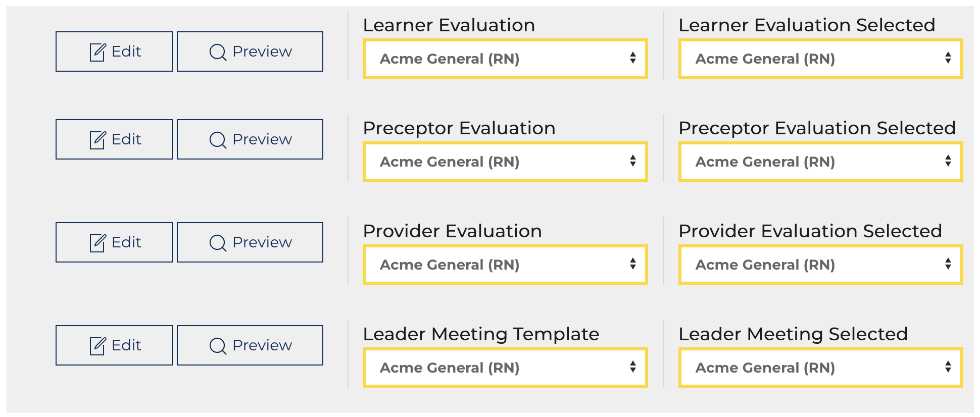Click the pencil icon in Learner Evaluation row
980x417 pixels.
point(97,52)
